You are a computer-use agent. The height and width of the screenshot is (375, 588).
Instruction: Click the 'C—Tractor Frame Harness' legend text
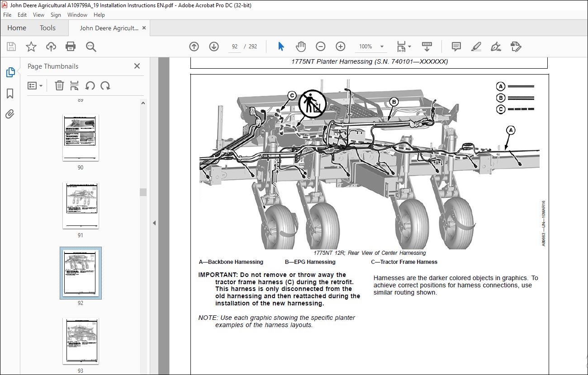404,262
